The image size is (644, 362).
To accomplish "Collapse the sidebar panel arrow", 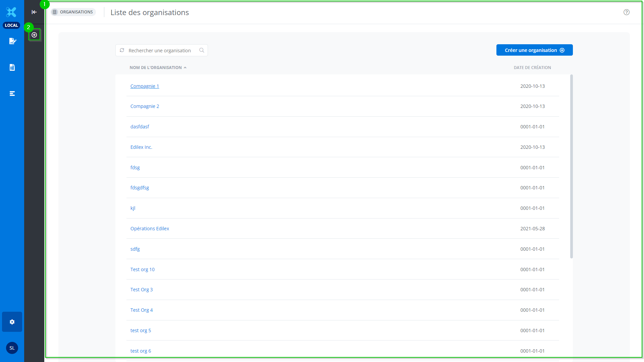I will coord(34,12).
